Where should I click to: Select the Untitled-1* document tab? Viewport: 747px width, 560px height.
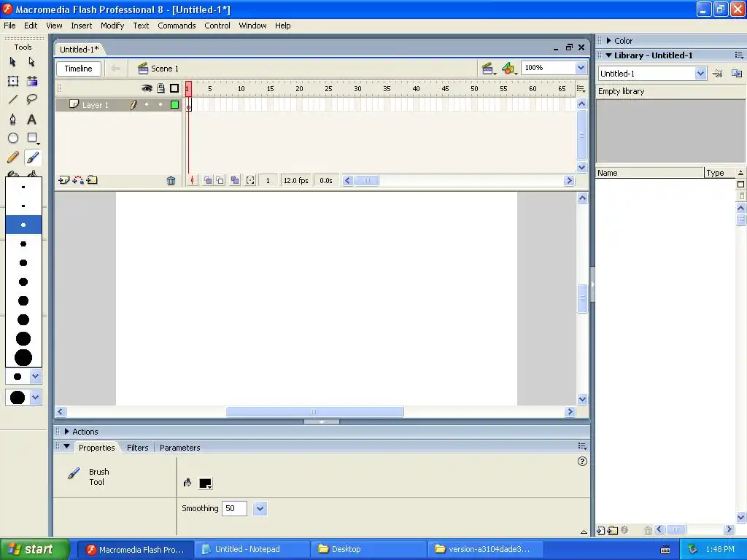click(79, 50)
